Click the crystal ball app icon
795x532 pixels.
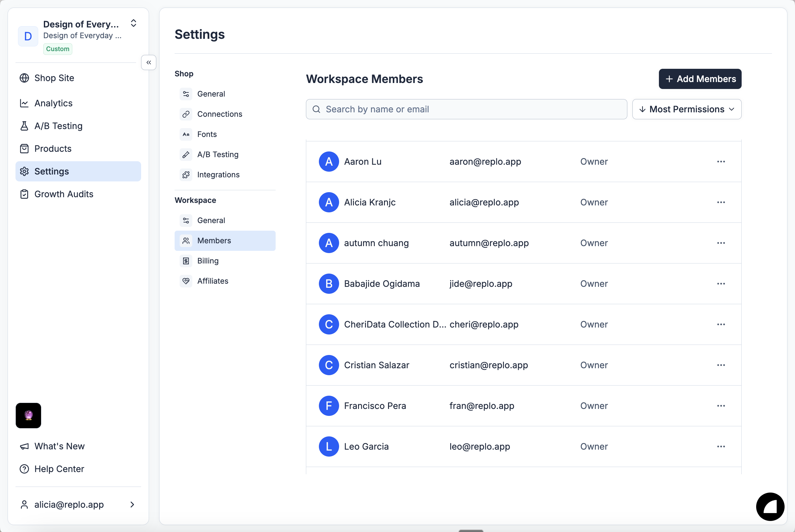coord(28,415)
